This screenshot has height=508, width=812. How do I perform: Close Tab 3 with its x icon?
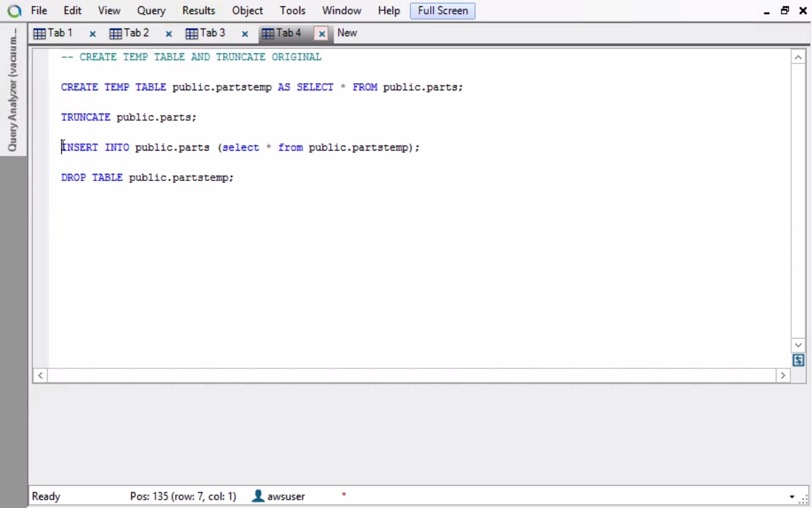click(x=245, y=34)
